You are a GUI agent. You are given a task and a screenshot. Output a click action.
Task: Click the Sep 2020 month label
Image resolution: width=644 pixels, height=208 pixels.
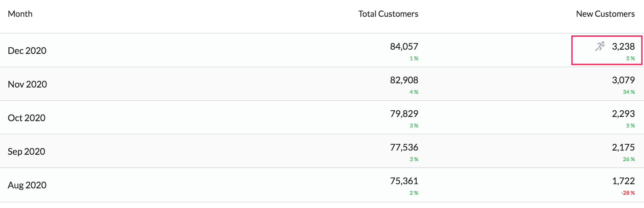click(x=27, y=152)
